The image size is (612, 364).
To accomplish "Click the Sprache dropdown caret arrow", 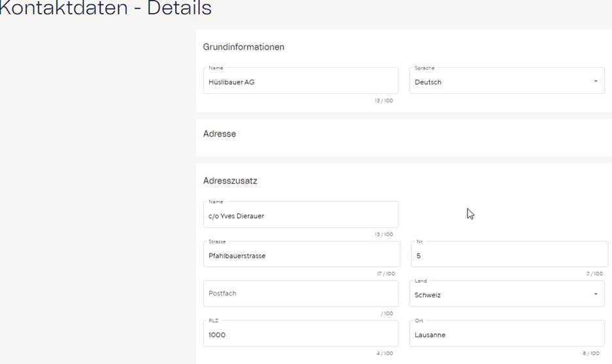I will (595, 82).
